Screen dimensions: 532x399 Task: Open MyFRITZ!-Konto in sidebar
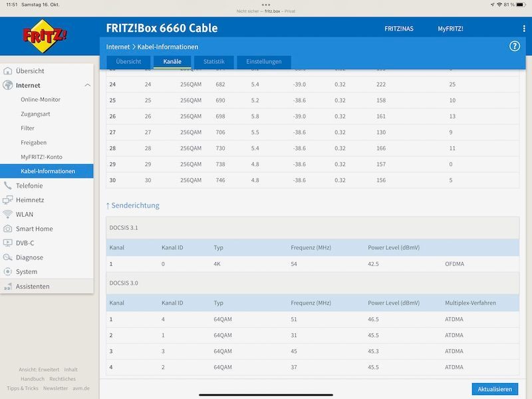[41, 157]
